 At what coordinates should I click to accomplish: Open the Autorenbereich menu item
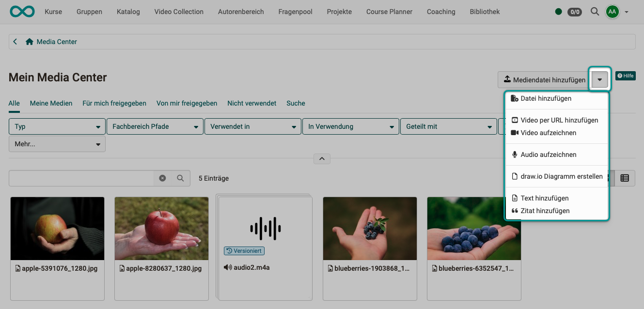(241, 12)
